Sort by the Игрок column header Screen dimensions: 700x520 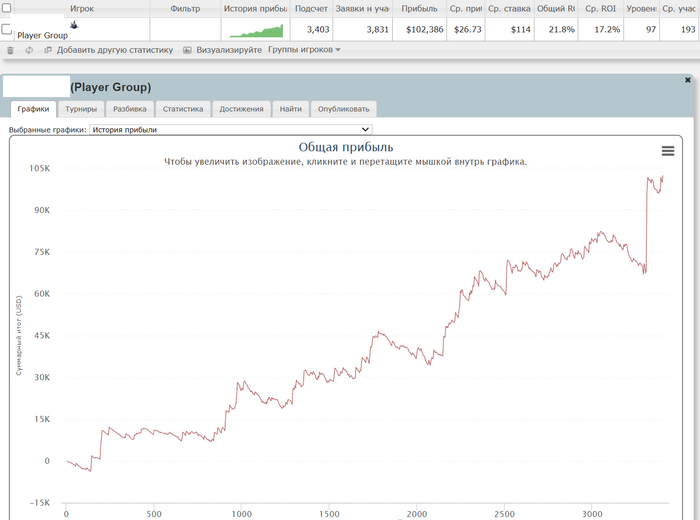82,8
